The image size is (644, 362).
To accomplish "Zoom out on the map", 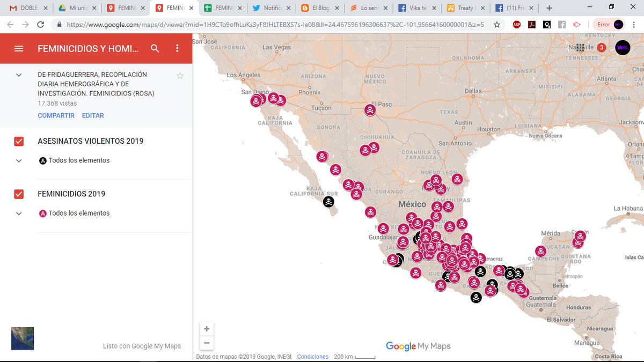I will click(207, 343).
